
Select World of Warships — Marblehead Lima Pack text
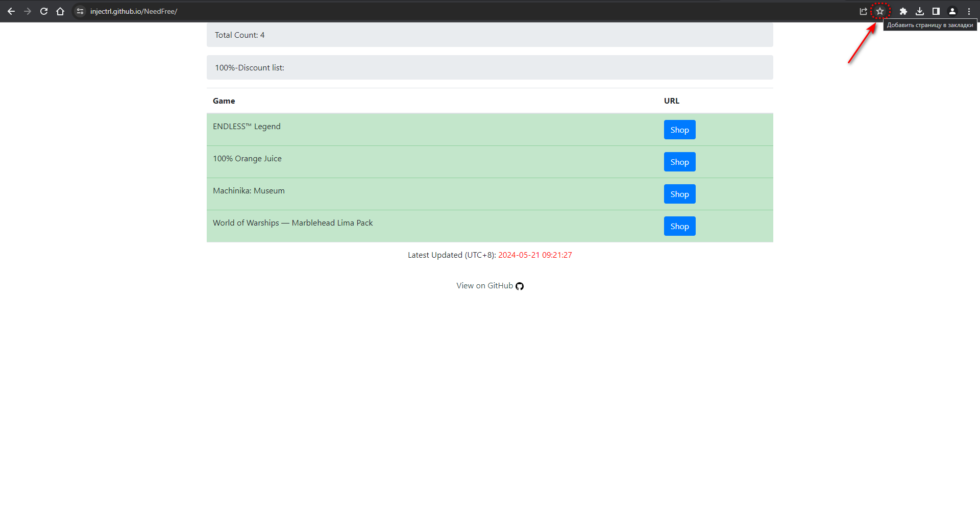pos(292,223)
